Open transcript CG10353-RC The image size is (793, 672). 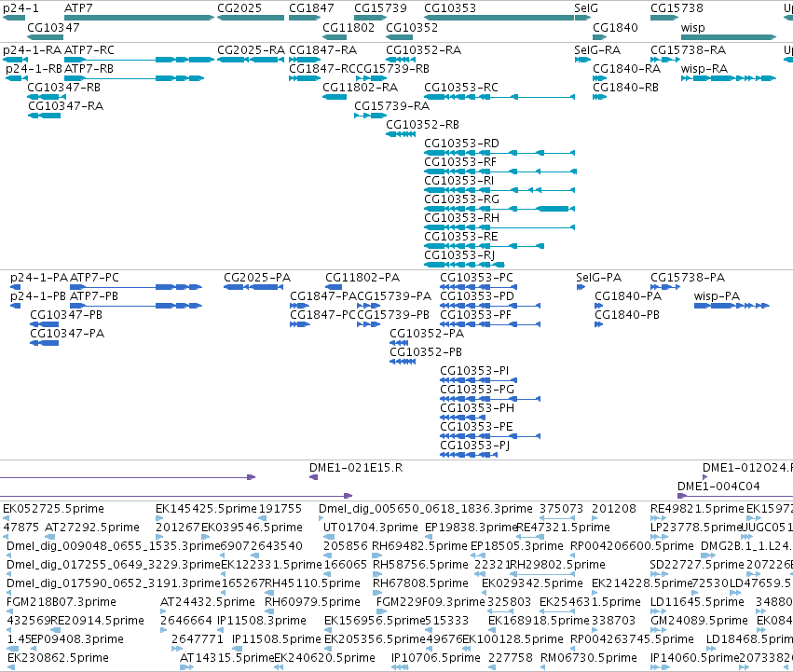coord(461,88)
